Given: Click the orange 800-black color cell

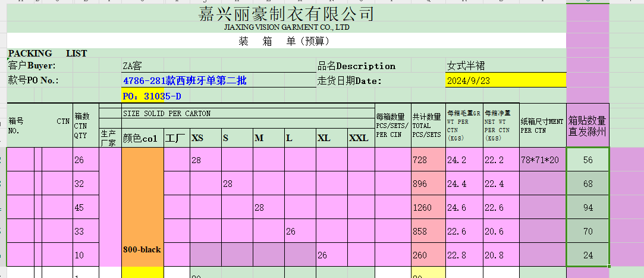Looking at the screenshot, I should coord(142,249).
